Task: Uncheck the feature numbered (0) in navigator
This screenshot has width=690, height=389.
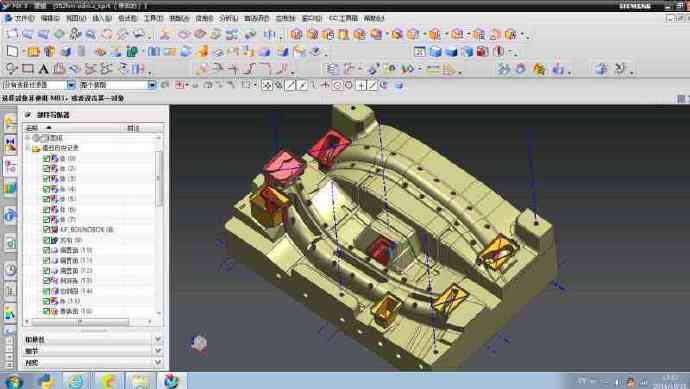Action: [46, 158]
